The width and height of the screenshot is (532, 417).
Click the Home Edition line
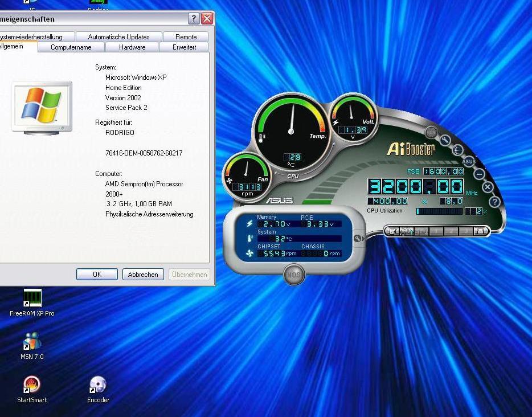tap(124, 88)
